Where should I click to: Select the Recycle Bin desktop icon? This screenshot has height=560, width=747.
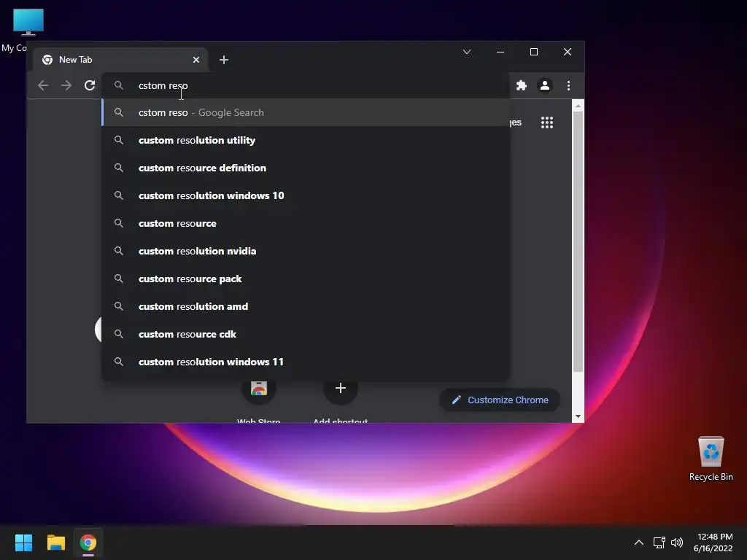[711, 459]
